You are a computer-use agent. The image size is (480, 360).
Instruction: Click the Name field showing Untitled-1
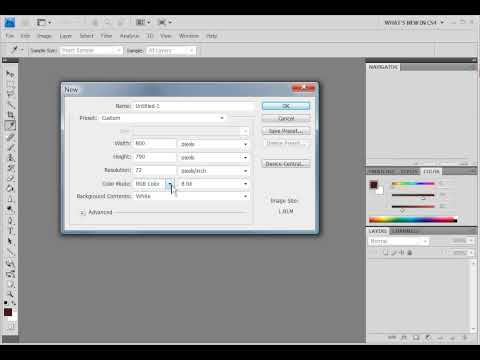click(194, 106)
